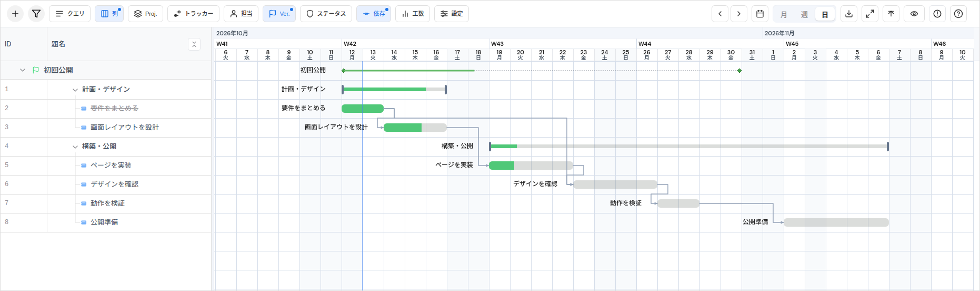Click the 要件をまとめる gantt bar

[x=363, y=109]
